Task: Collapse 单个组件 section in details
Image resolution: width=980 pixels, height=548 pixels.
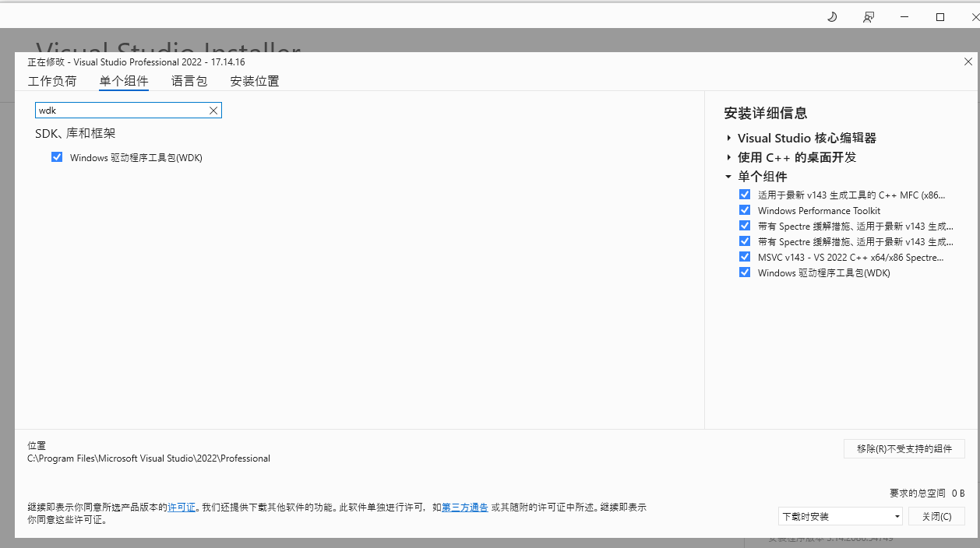Action: 728,177
